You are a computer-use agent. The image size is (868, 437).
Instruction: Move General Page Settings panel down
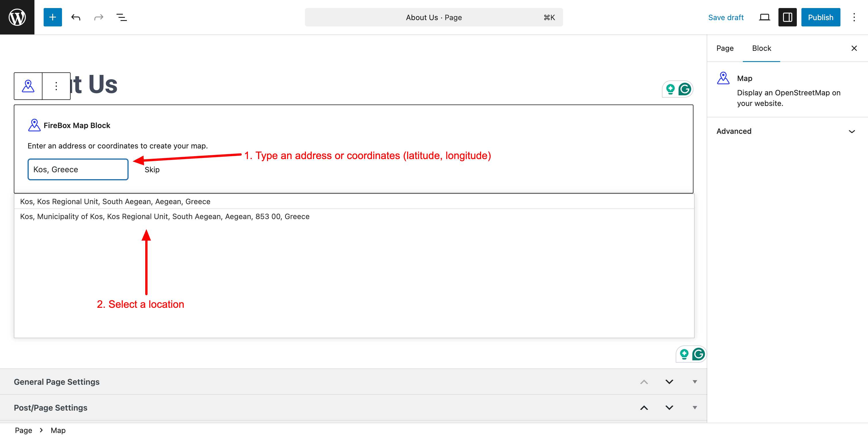click(669, 382)
